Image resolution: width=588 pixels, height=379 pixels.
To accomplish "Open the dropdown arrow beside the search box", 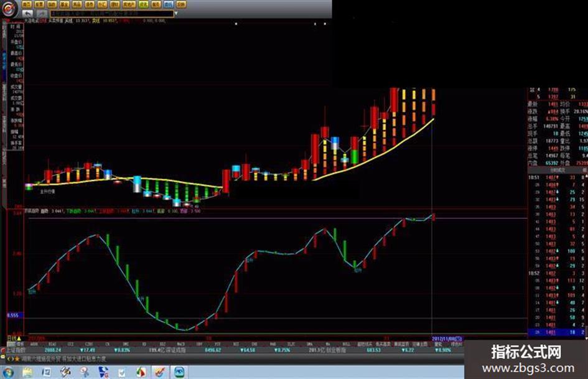I will coord(176,14).
